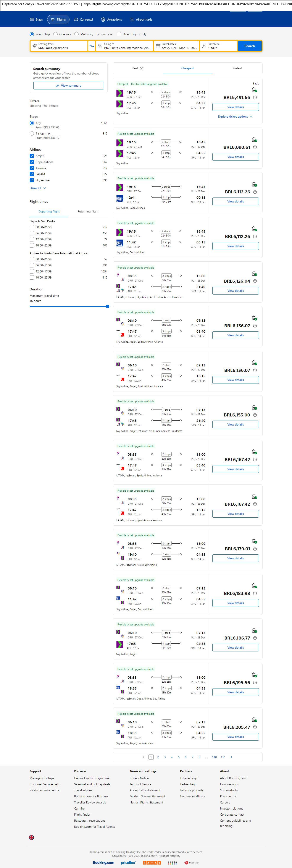Switch to the Fastest tab
Image resolution: width=292 pixels, height=868 pixels.
point(237,68)
